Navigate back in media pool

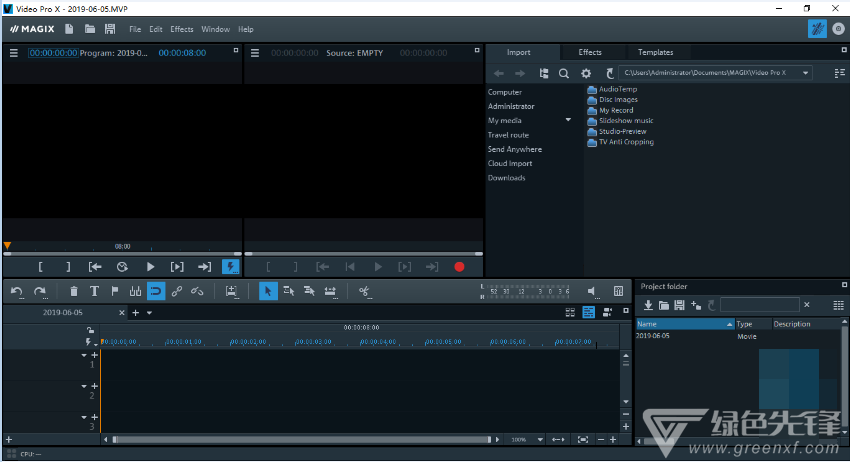tap(499, 73)
